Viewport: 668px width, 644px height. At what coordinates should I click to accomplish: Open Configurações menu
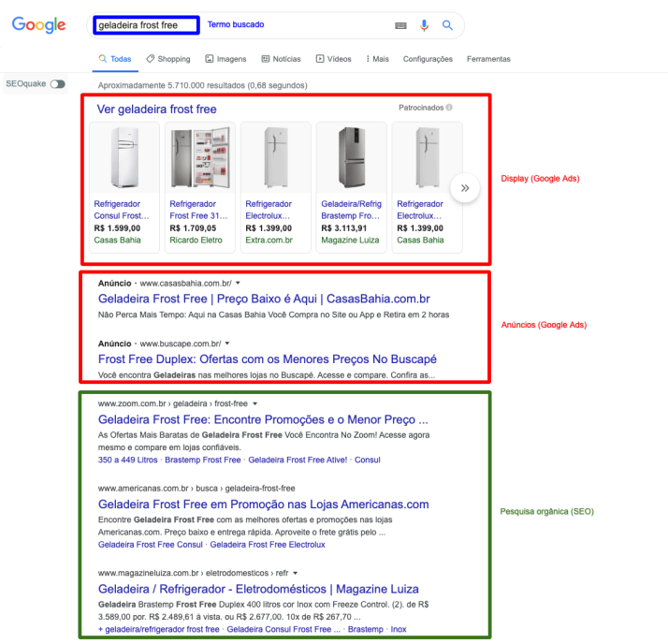point(428,59)
